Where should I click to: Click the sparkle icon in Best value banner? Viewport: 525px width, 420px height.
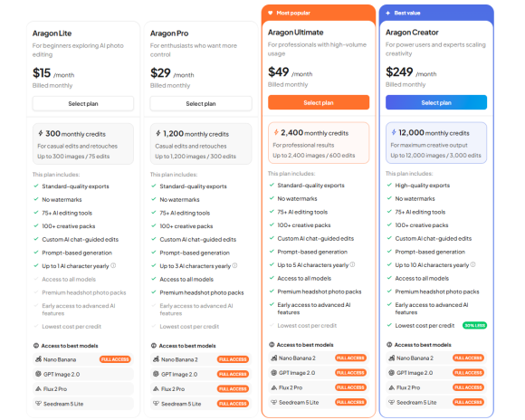point(387,13)
